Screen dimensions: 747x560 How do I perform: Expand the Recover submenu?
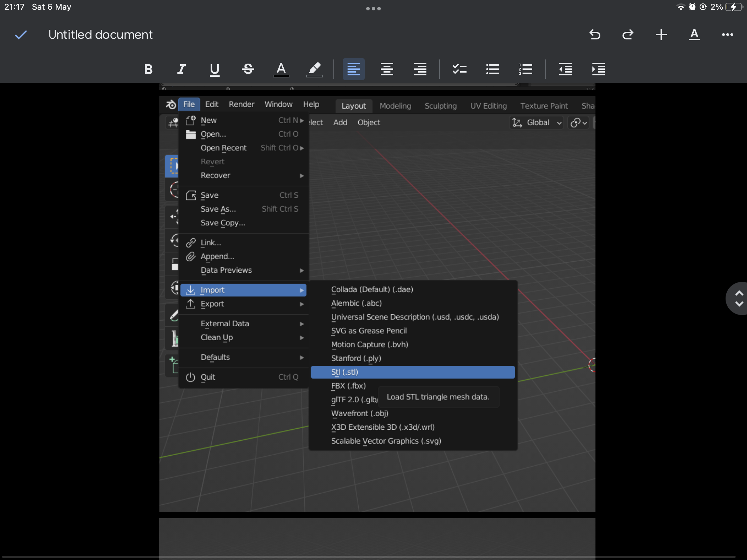244,176
